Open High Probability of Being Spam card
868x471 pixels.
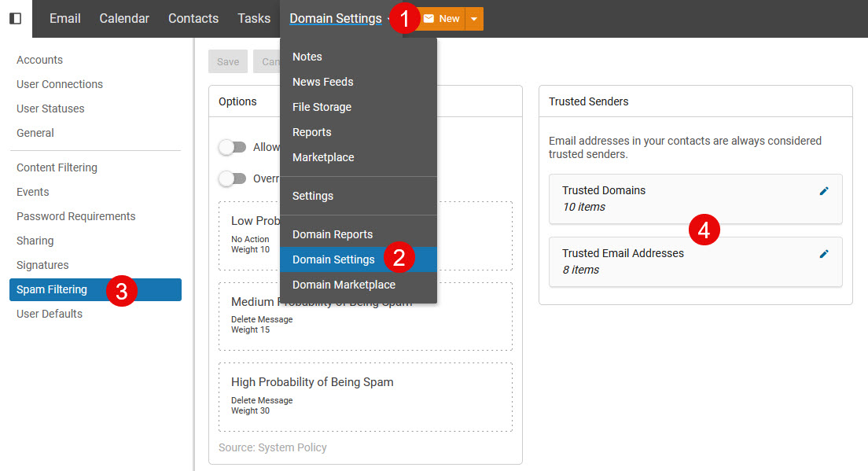[x=366, y=397]
